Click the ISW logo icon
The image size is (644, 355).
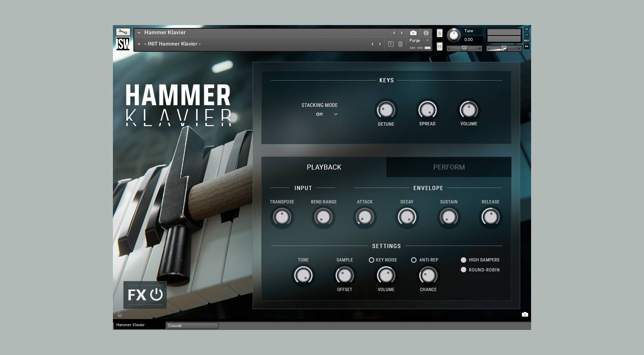click(x=123, y=43)
